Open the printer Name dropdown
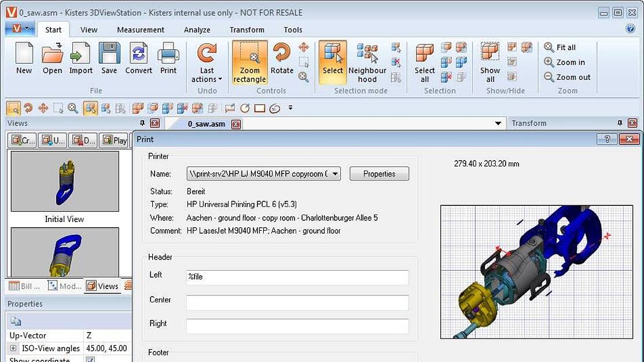This screenshot has width=644, height=362. (336, 173)
